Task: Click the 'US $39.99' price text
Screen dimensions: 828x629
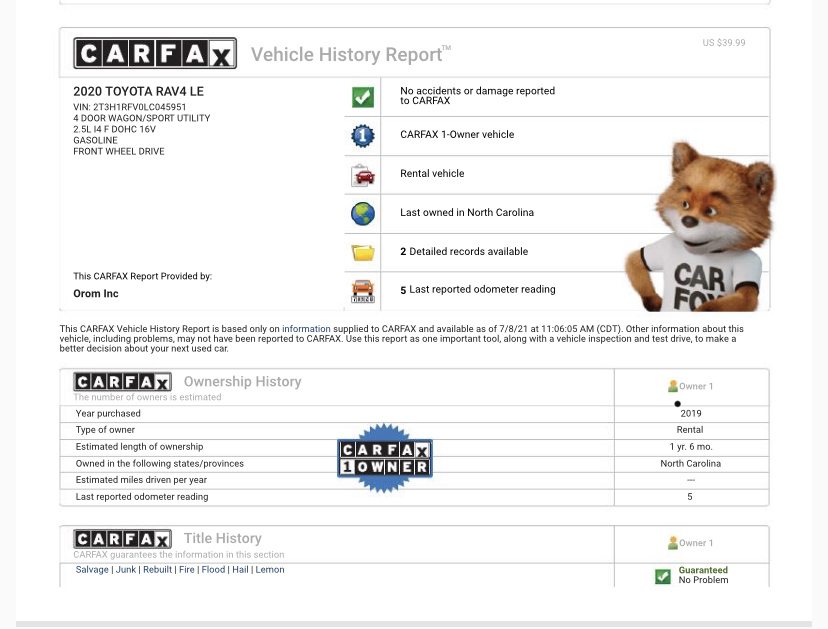Action: coord(723,43)
